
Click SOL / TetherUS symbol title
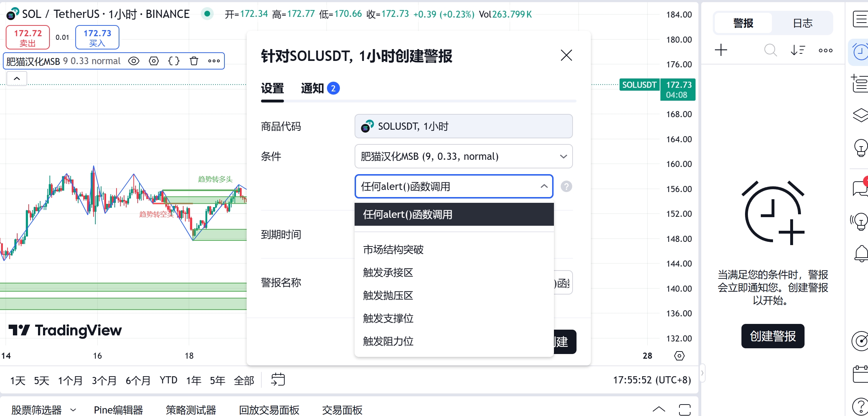coord(106,14)
